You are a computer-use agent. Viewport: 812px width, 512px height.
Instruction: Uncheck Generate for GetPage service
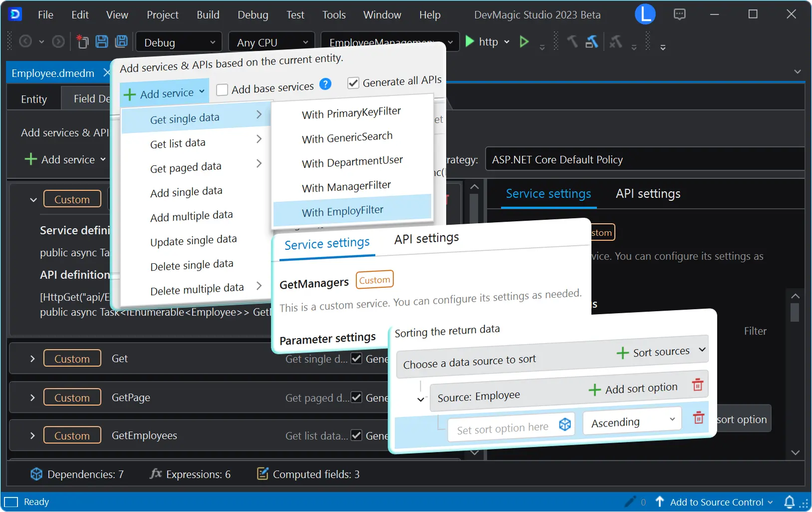pyautogui.click(x=356, y=397)
